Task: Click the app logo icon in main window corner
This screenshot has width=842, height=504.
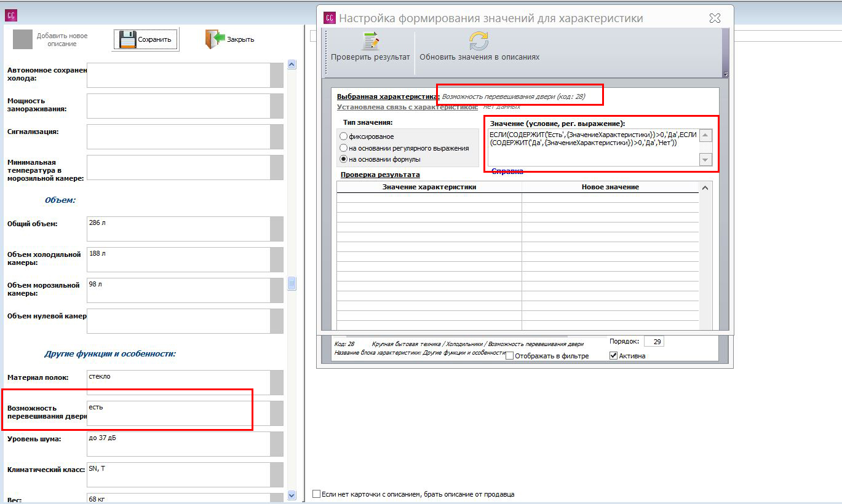Action: tap(10, 15)
